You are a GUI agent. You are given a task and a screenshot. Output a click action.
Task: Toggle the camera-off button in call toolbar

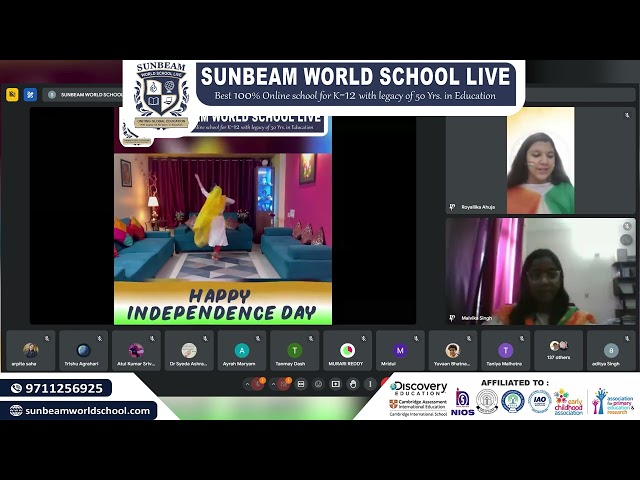pyautogui.click(x=284, y=384)
